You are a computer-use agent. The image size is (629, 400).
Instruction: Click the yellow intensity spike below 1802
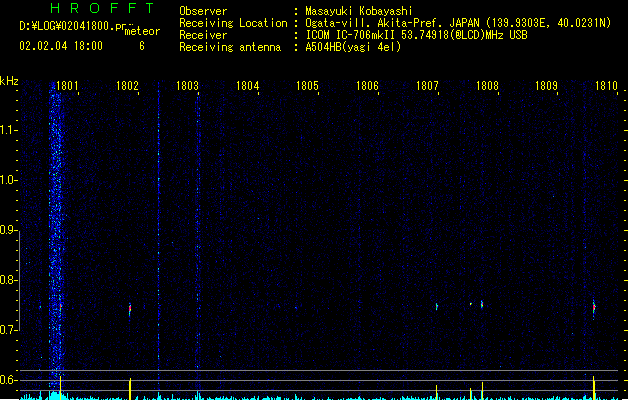coord(130,388)
